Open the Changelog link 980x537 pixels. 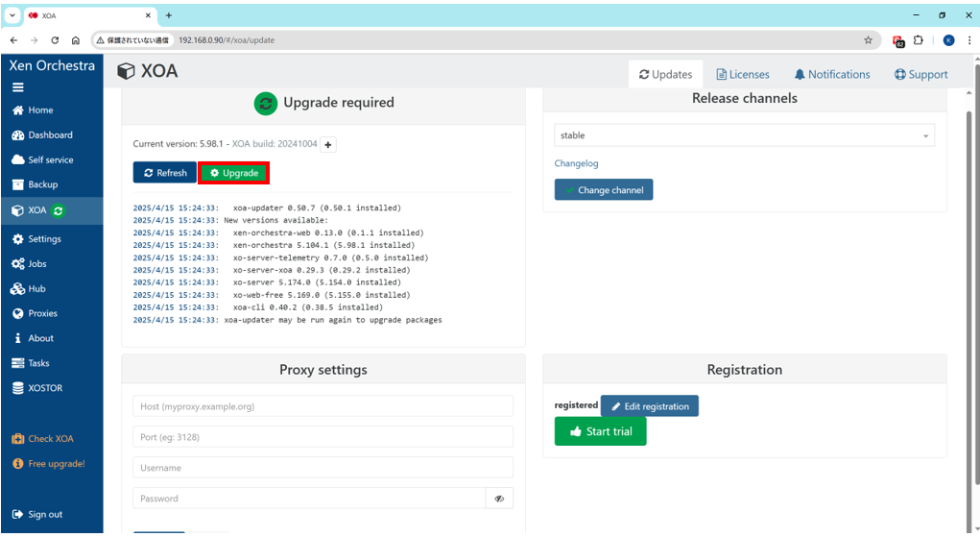pos(576,163)
